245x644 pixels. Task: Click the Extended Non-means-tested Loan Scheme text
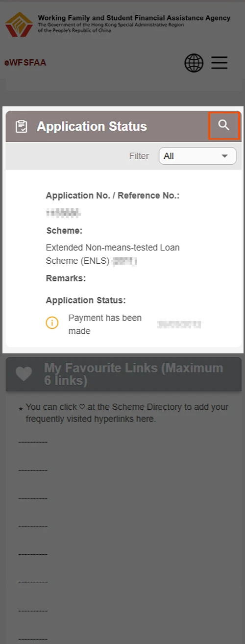(x=113, y=254)
